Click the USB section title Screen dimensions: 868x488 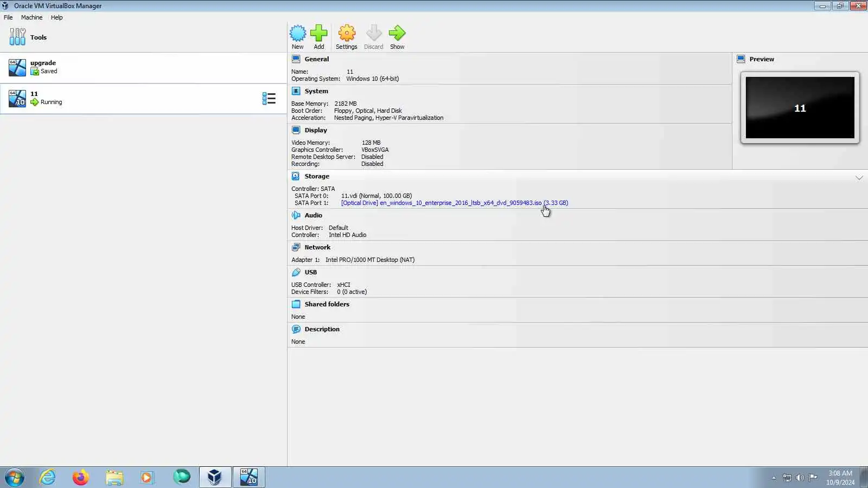311,272
